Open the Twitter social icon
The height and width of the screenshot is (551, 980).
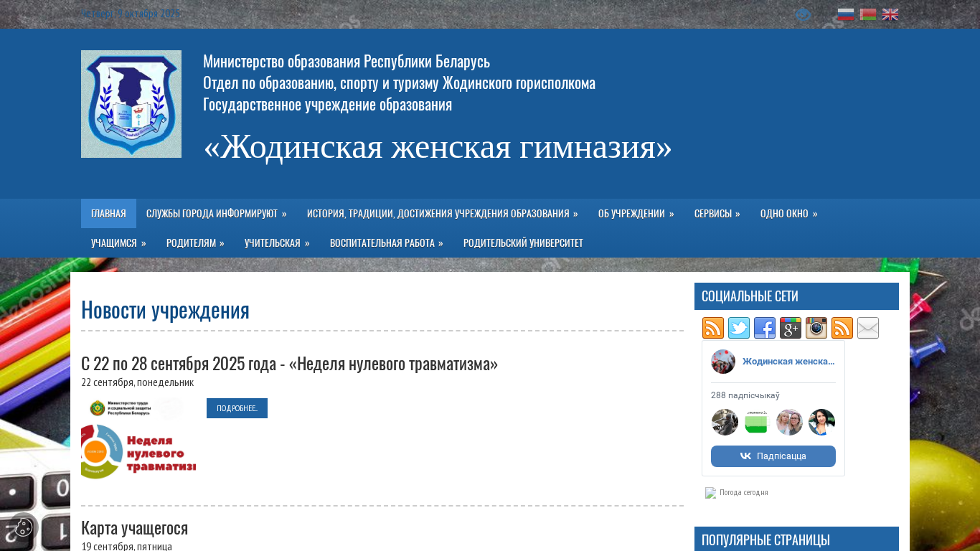739,328
